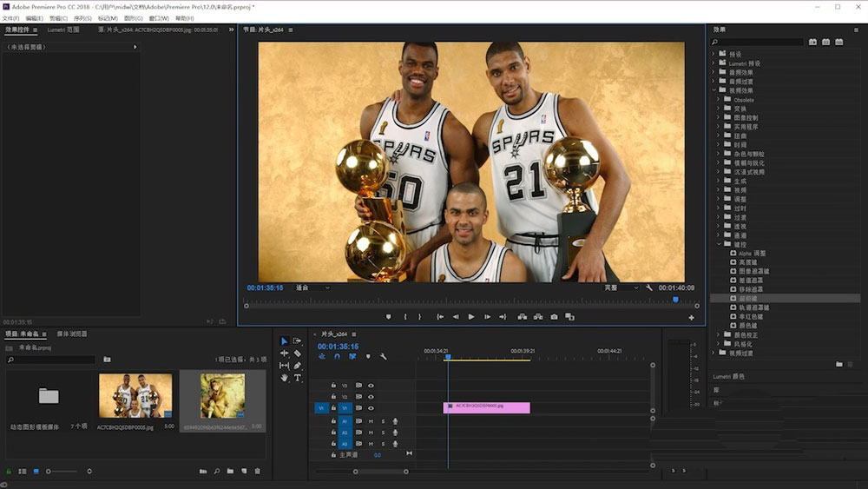Click the Export Frame camera icon

click(x=554, y=317)
